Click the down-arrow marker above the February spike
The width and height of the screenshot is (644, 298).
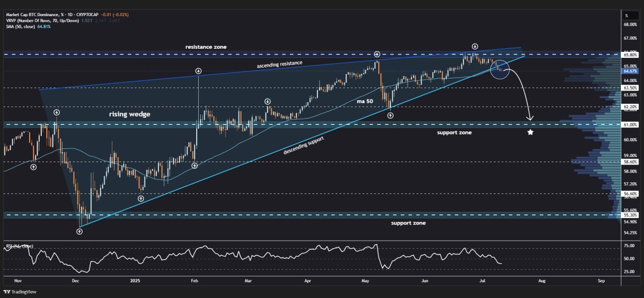(x=199, y=71)
